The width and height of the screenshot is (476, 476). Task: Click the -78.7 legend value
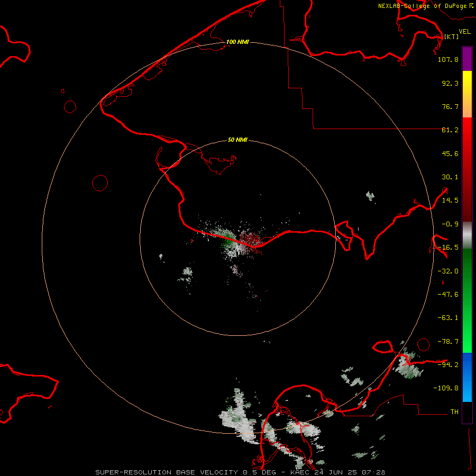coord(448,342)
